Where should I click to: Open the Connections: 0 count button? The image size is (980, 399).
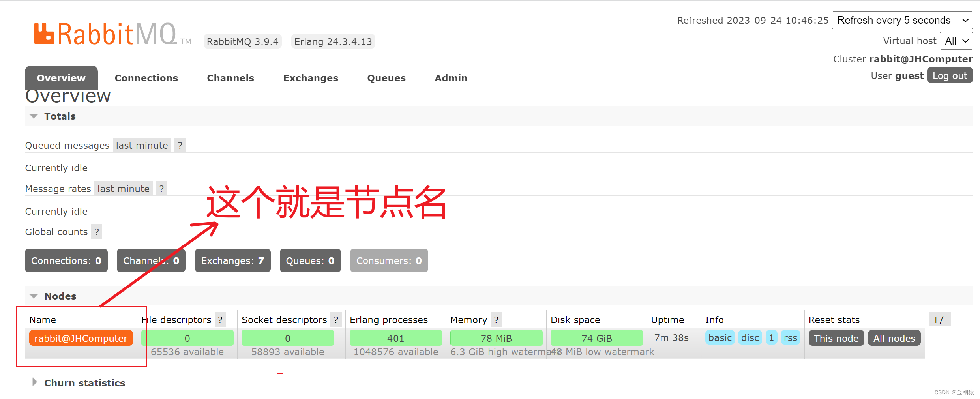point(66,260)
